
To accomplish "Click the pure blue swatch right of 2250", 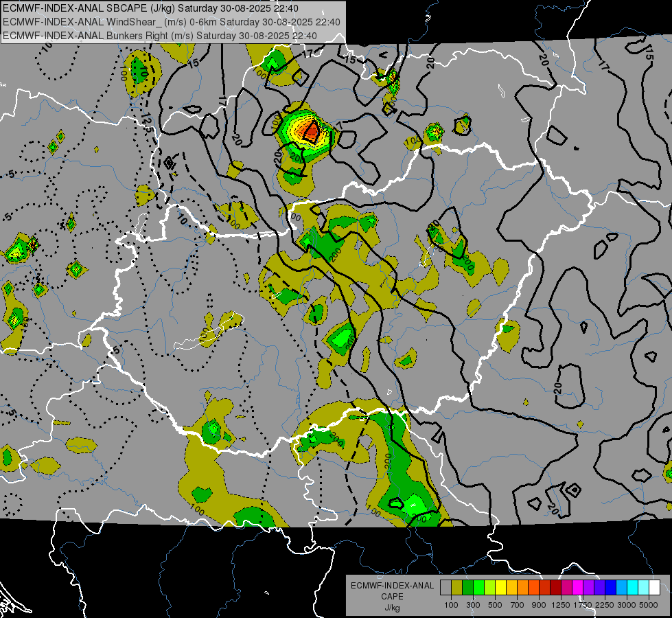I will (x=611, y=587).
